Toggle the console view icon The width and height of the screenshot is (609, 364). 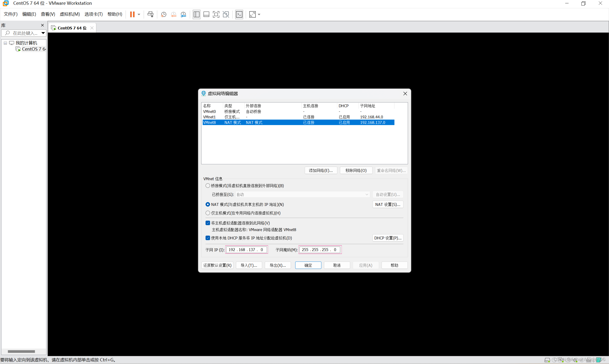[239, 14]
